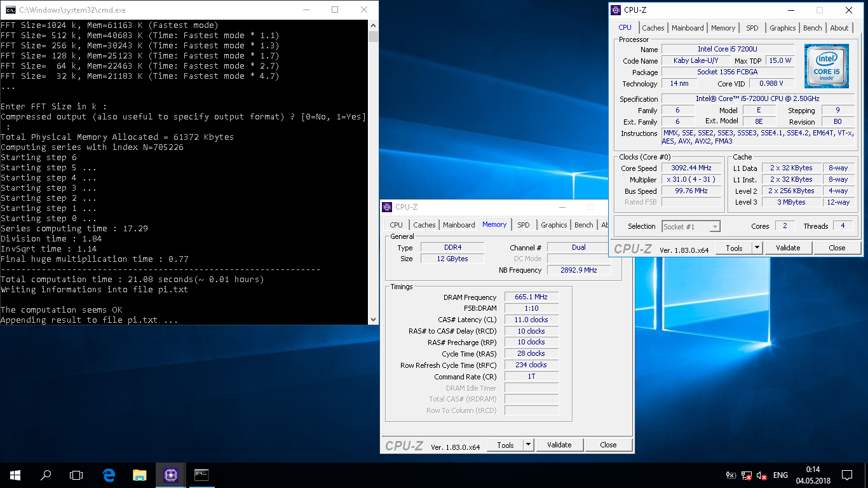
Task: Click Close button in CPU window
Action: pos(837,248)
